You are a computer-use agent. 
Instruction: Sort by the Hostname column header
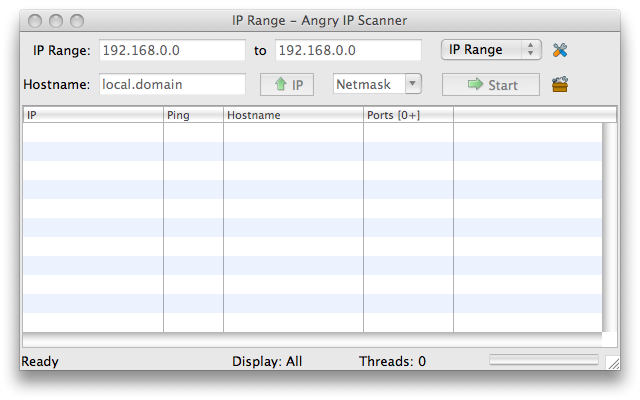click(x=293, y=115)
